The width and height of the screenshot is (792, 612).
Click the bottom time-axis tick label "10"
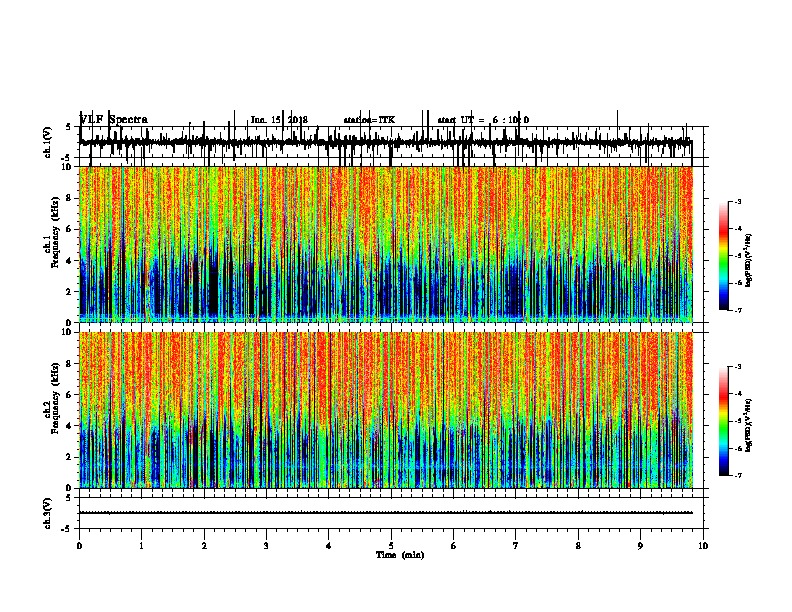pyautogui.click(x=703, y=546)
